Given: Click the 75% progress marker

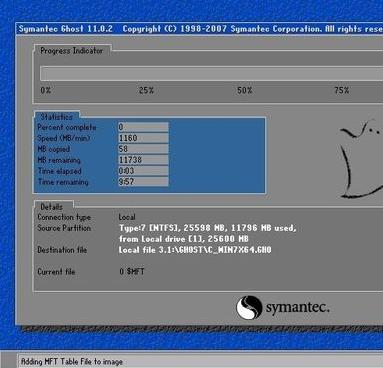Looking at the screenshot, I should pyautogui.click(x=342, y=90).
